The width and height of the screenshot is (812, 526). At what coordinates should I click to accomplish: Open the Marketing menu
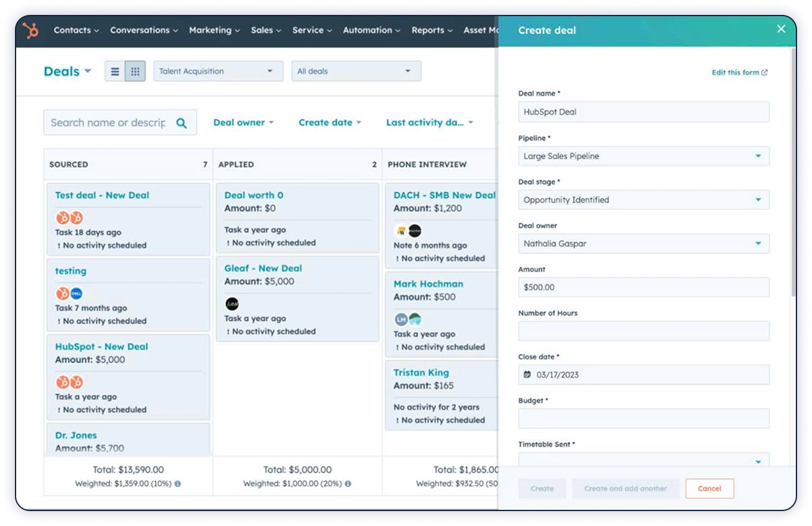point(215,30)
